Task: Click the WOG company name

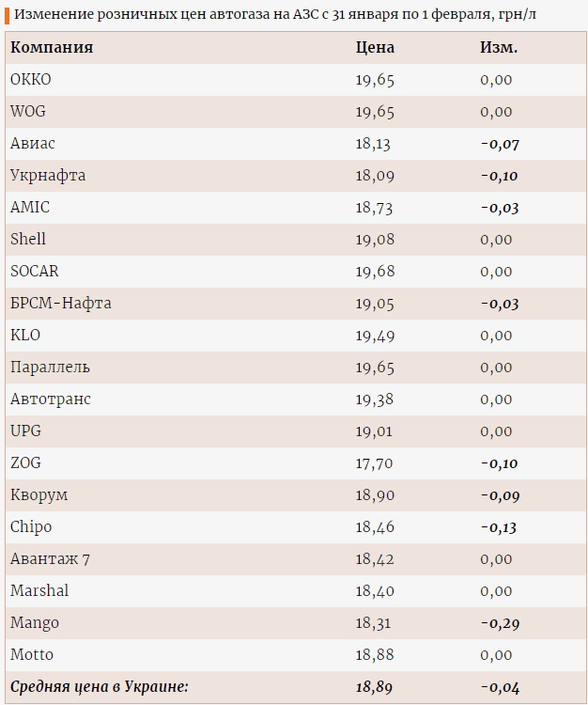Action: (27, 111)
